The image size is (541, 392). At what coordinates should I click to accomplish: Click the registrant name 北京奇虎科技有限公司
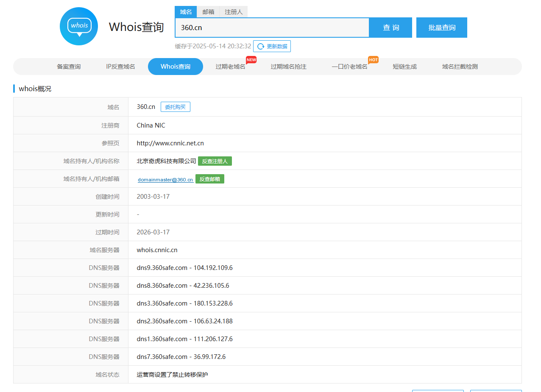(166, 161)
